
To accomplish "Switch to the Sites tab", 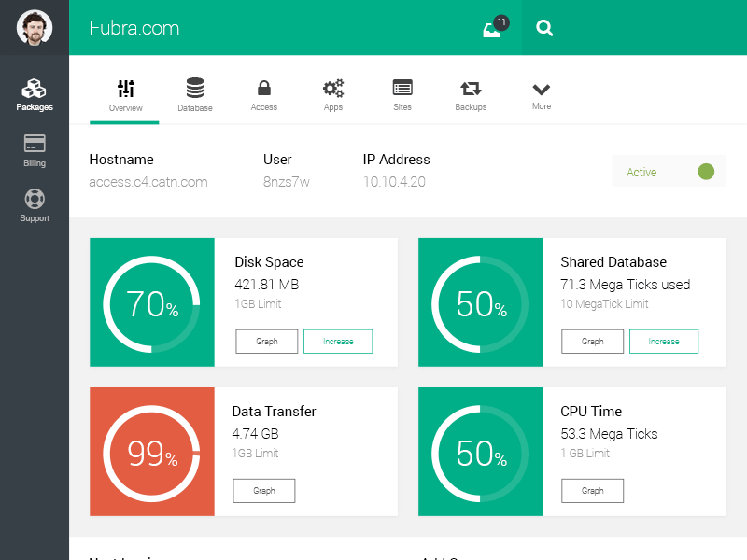I will click(402, 94).
